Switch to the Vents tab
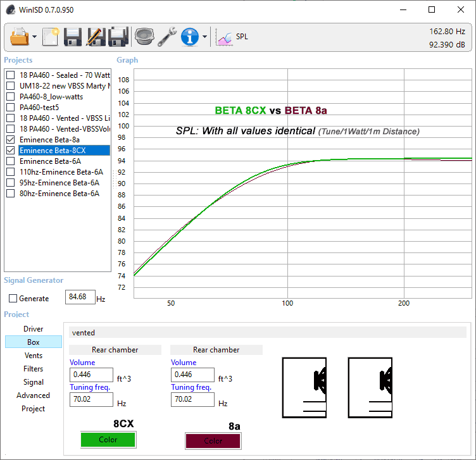The width and height of the screenshot is (476, 460). point(34,356)
